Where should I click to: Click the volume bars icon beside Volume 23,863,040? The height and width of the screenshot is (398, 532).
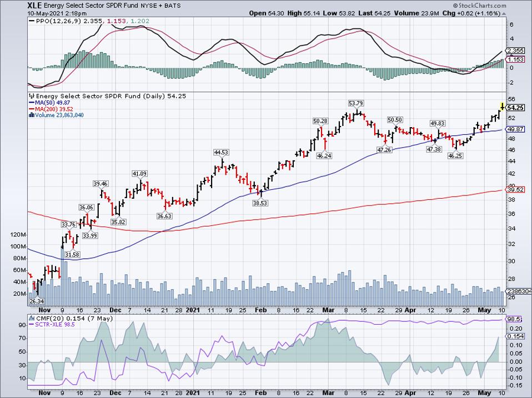pos(32,115)
